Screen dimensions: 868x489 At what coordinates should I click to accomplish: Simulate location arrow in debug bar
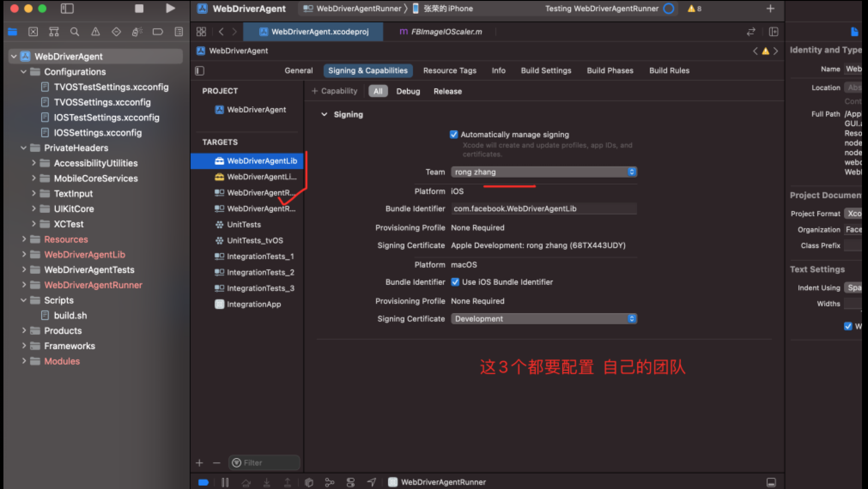[372, 483]
